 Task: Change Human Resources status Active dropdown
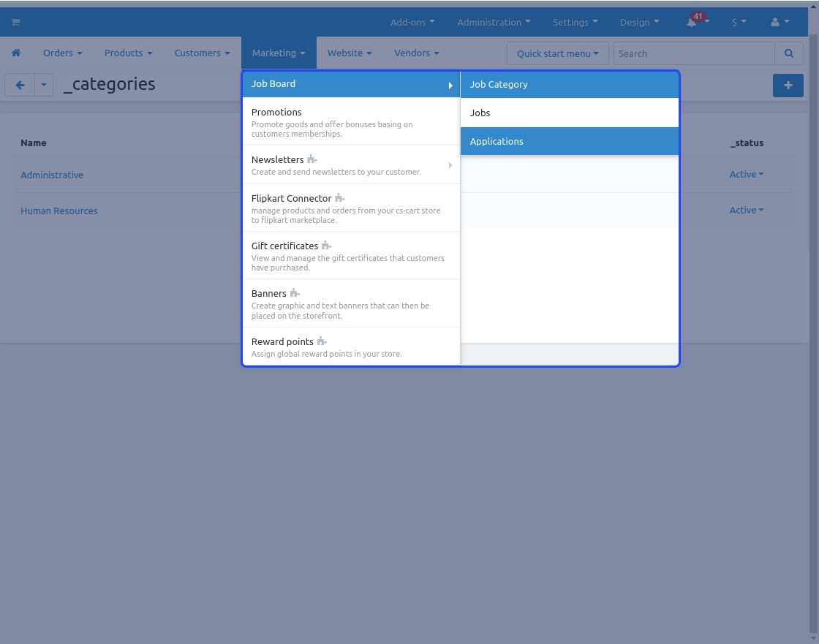(747, 210)
